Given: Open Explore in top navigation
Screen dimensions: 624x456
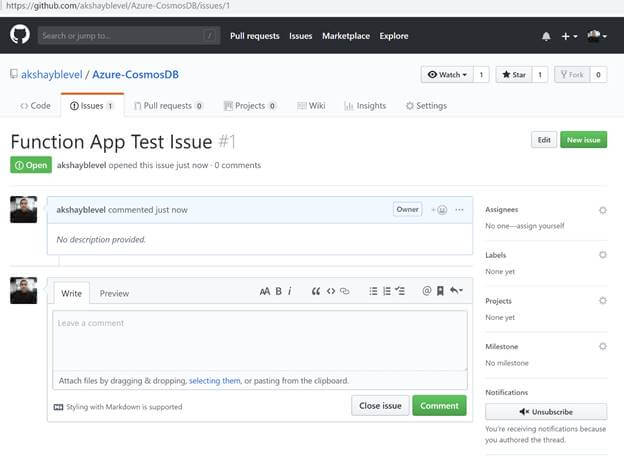Looking at the screenshot, I should click(x=394, y=36).
